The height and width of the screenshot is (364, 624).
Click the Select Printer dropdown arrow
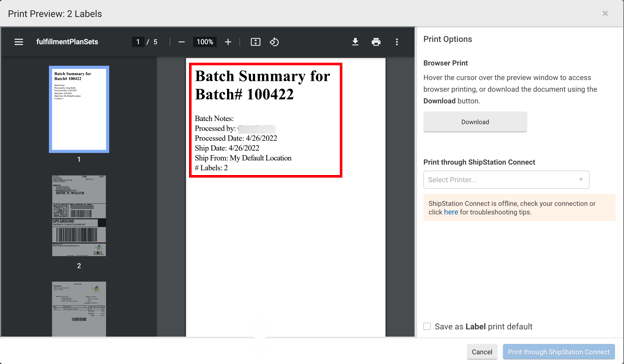click(581, 180)
